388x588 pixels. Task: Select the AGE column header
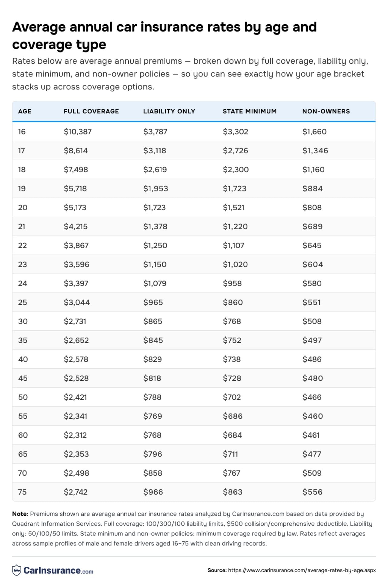(x=25, y=111)
